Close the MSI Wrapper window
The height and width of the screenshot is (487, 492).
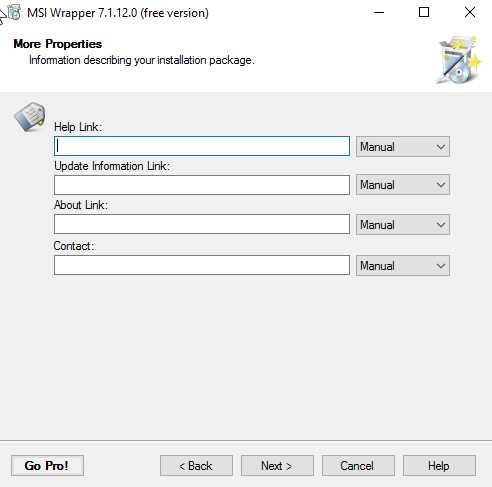(470, 13)
